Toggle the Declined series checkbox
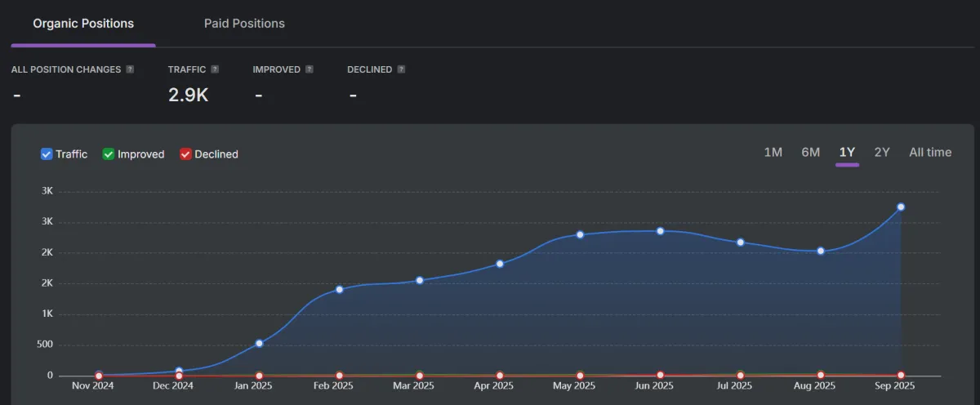The height and width of the screenshot is (405, 980). tap(185, 154)
